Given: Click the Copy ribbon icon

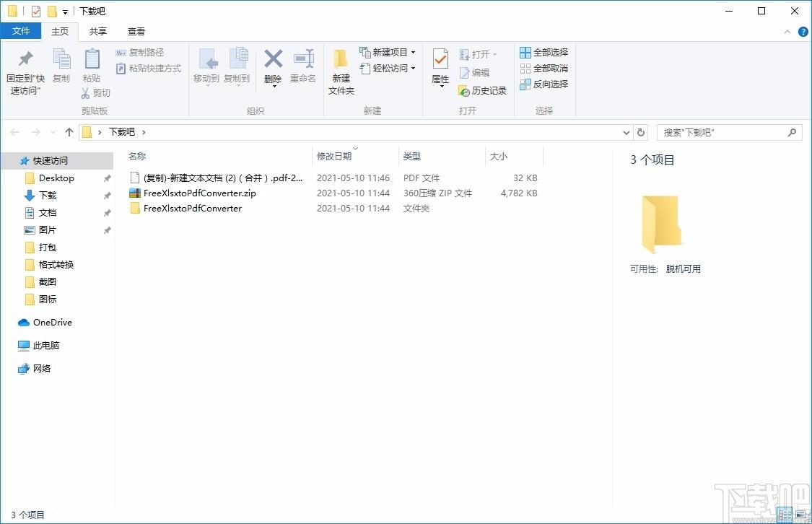Looking at the screenshot, I should click(61, 59).
